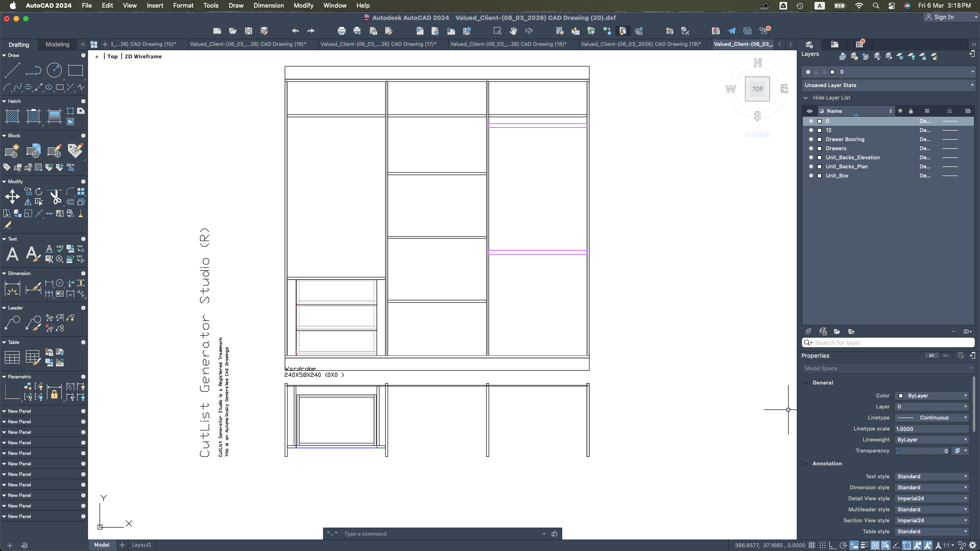The image size is (980, 551).
Task: Turn off the Drawer Booring layer
Action: [812, 139]
